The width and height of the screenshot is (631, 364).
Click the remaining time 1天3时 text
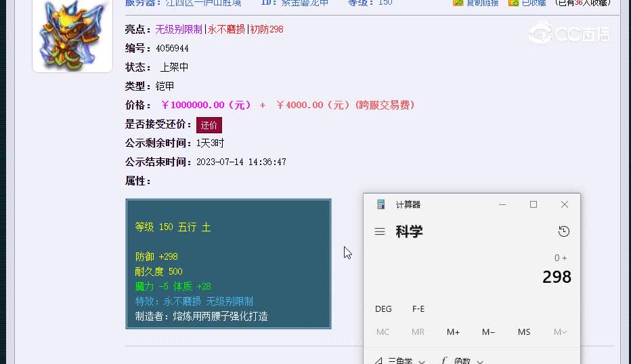210,143
